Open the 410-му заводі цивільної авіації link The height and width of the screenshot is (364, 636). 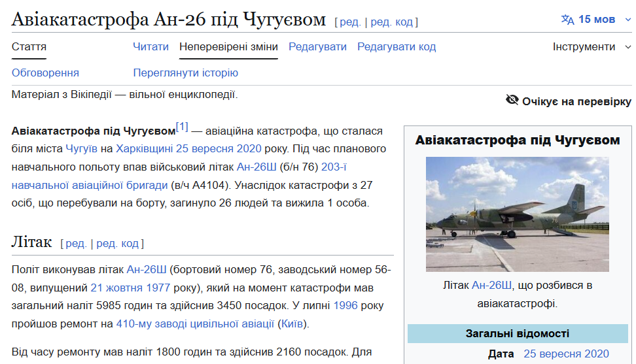point(195,323)
